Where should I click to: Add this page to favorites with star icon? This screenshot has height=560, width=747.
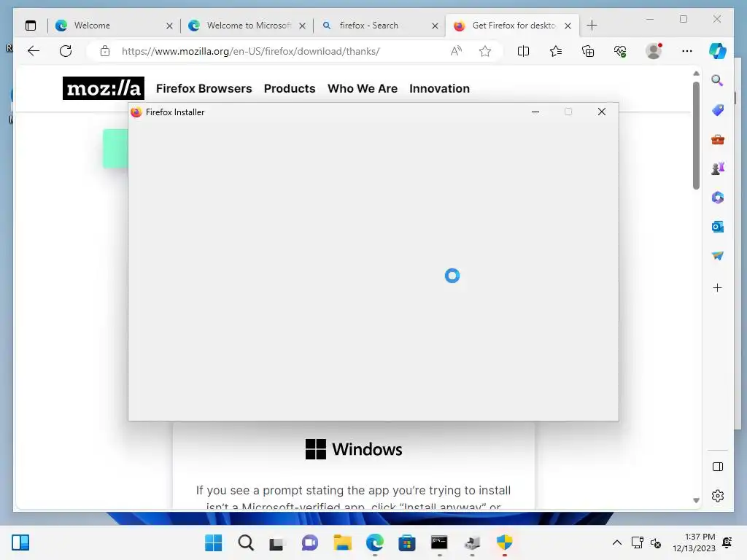pyautogui.click(x=485, y=51)
